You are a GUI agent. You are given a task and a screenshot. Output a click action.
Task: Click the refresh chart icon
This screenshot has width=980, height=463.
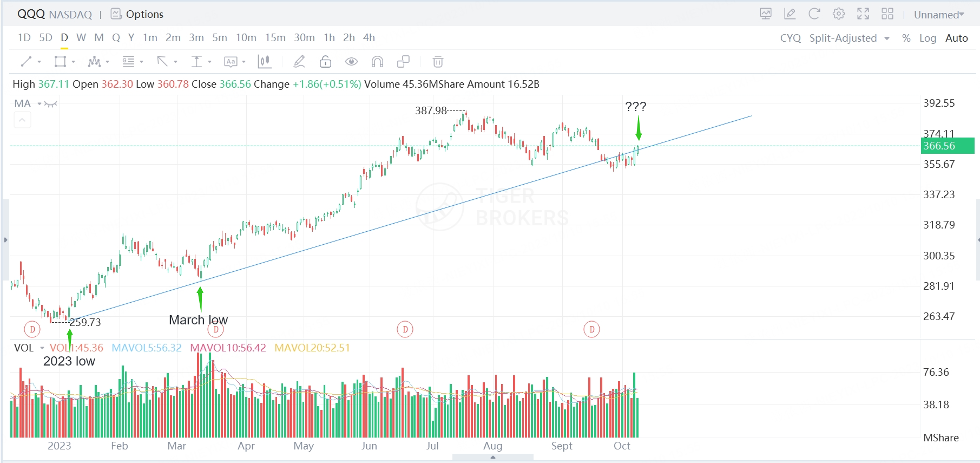click(814, 14)
